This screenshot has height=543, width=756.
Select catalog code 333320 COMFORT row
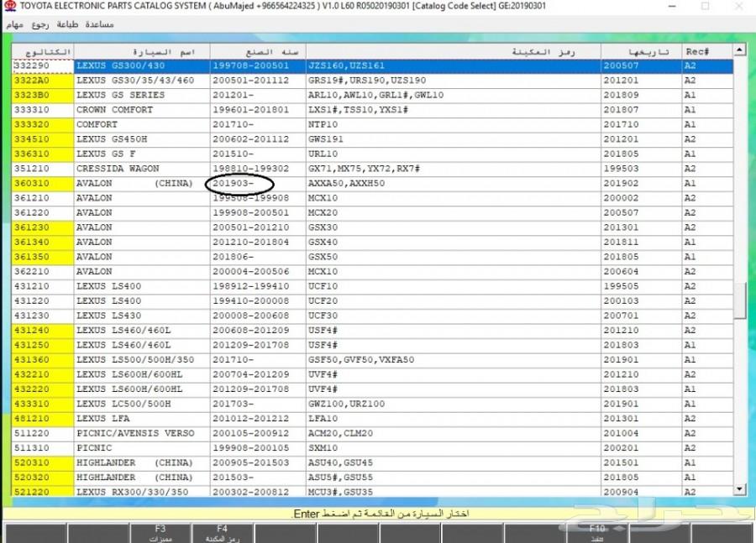372,124
